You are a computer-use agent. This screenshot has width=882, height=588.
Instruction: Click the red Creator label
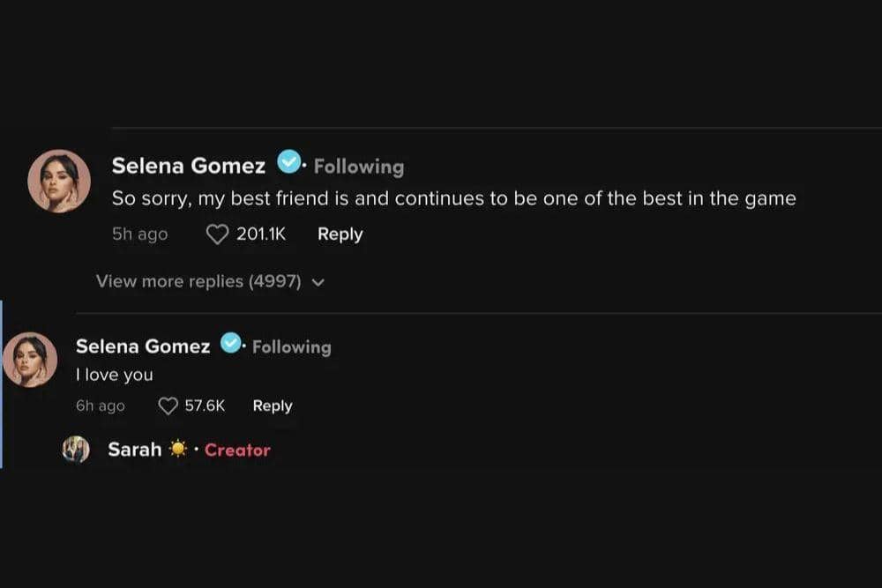tap(237, 450)
